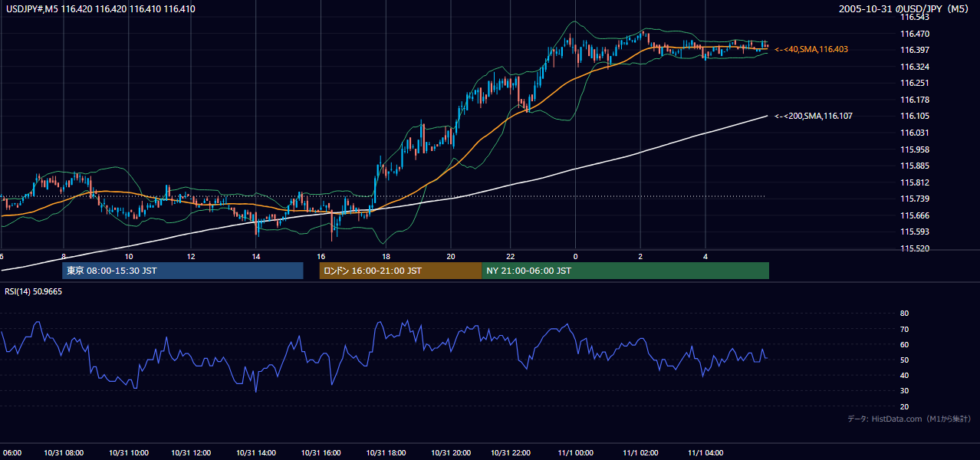The image size is (980, 460).
Task: Click price axis label 116.251
Action: (x=915, y=83)
